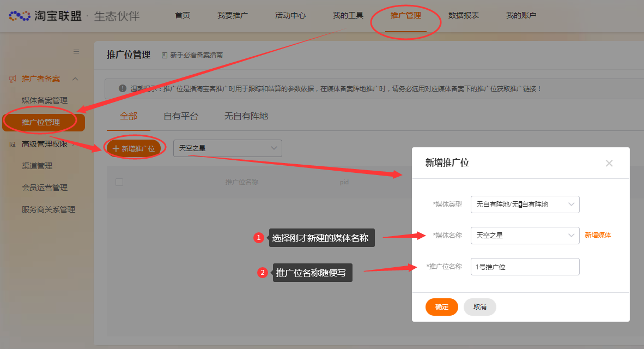Click the 推广位名称 input field
Image resolution: width=644 pixels, height=349 pixels.
tap(525, 267)
